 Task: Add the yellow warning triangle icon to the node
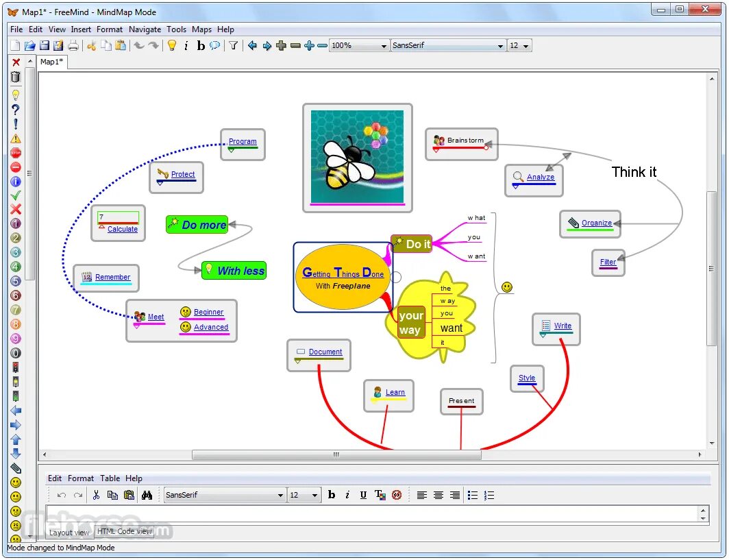pyautogui.click(x=15, y=138)
